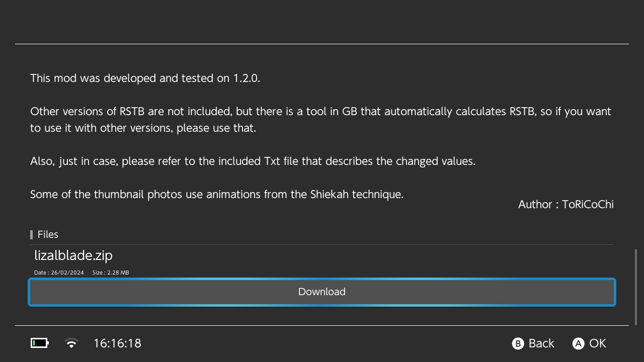The image size is (644, 362).
Task: Click the line beginning 'Other versions of RSTB'
Action: click(320, 111)
